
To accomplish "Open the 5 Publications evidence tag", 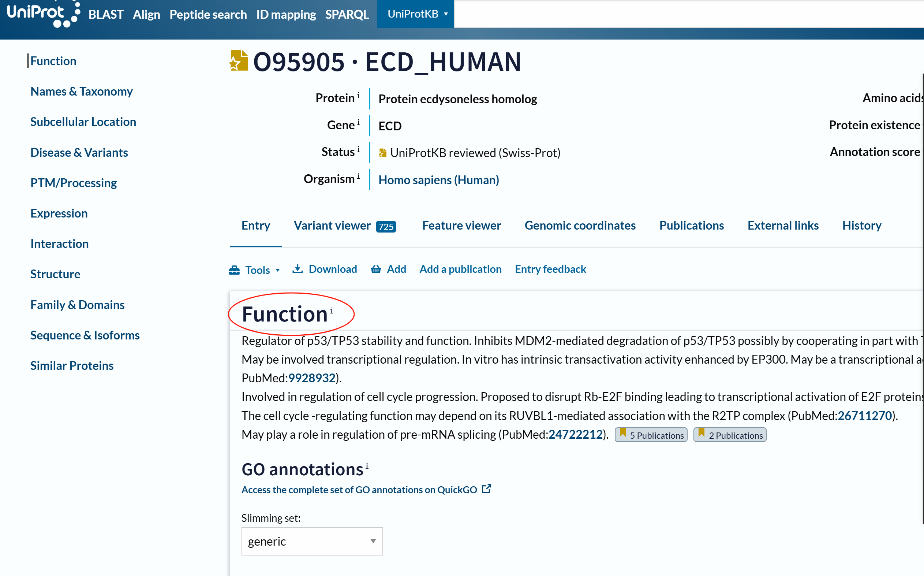I will point(651,435).
